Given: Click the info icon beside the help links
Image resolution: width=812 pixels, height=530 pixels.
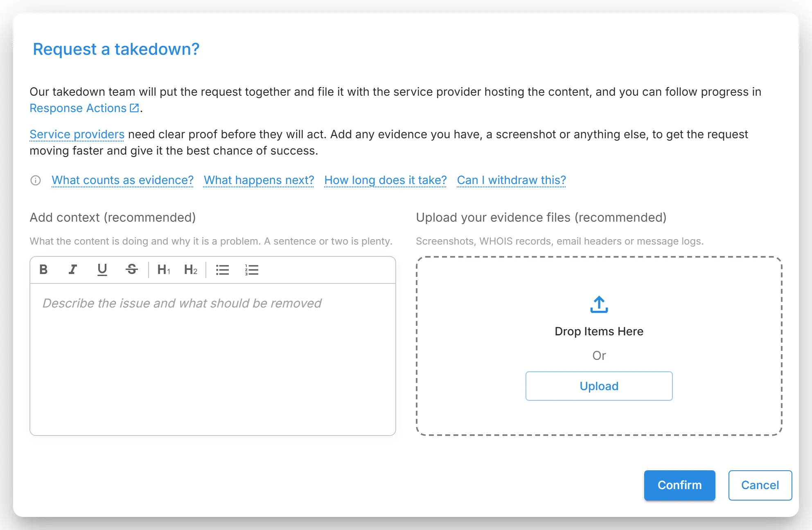Looking at the screenshot, I should [x=36, y=180].
